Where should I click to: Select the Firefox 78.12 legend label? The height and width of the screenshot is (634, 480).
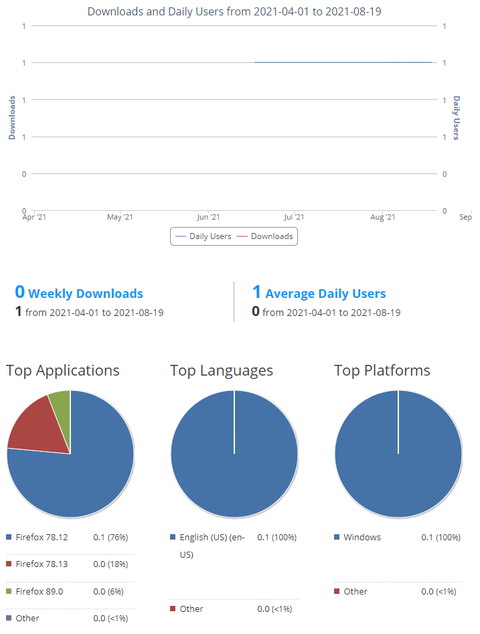pos(42,537)
